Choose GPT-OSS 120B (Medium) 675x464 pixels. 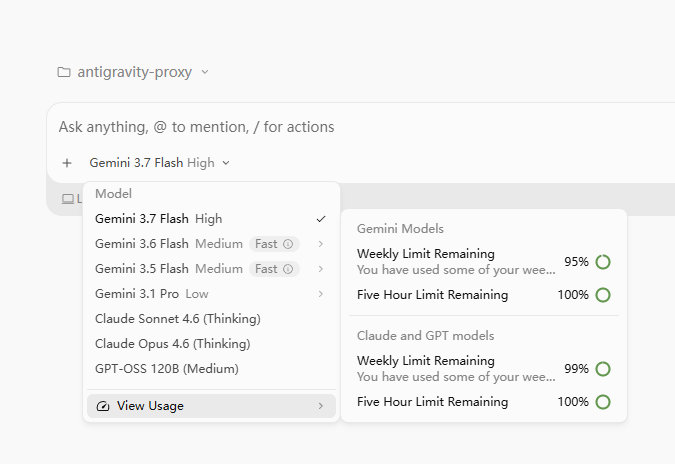tap(211, 369)
